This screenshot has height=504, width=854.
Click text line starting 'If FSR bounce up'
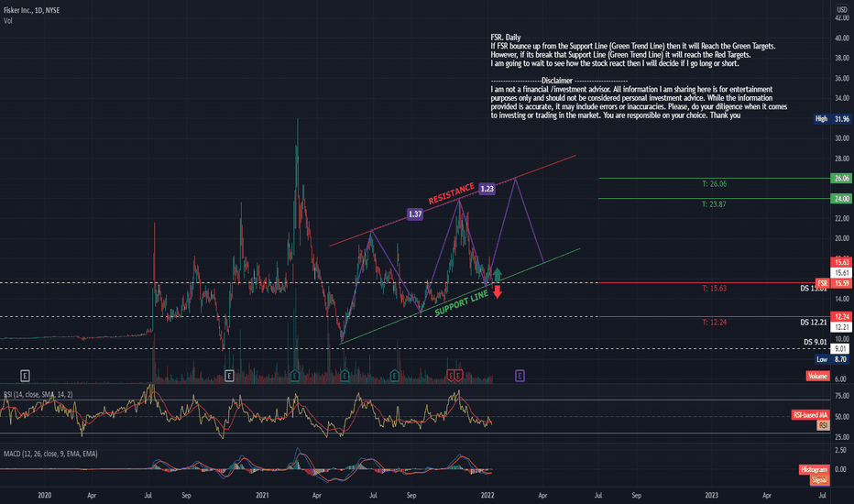point(633,47)
